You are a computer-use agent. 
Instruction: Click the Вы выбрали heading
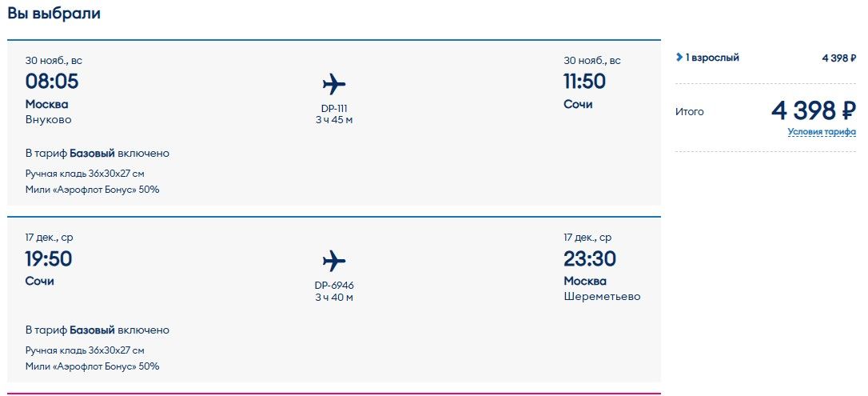(x=54, y=14)
